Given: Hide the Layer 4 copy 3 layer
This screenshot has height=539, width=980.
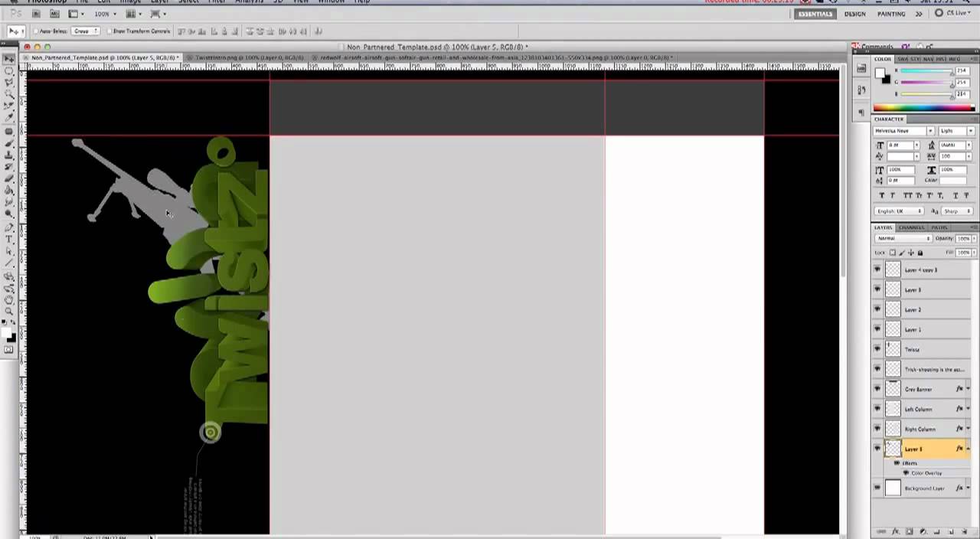Looking at the screenshot, I should (x=877, y=269).
